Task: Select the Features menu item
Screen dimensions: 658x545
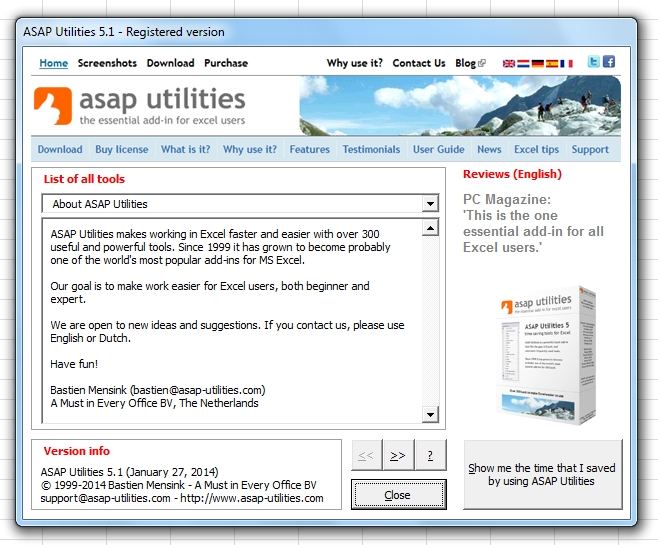Action: click(310, 149)
